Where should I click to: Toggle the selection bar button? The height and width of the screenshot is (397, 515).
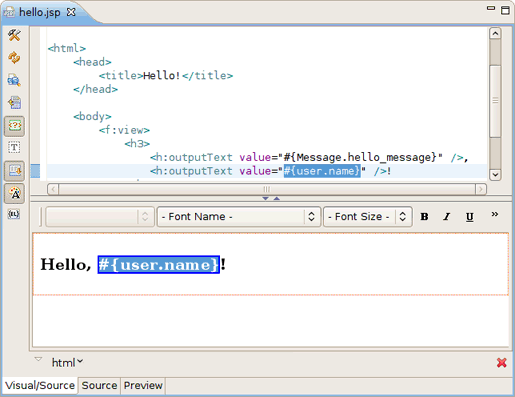pos(14,171)
